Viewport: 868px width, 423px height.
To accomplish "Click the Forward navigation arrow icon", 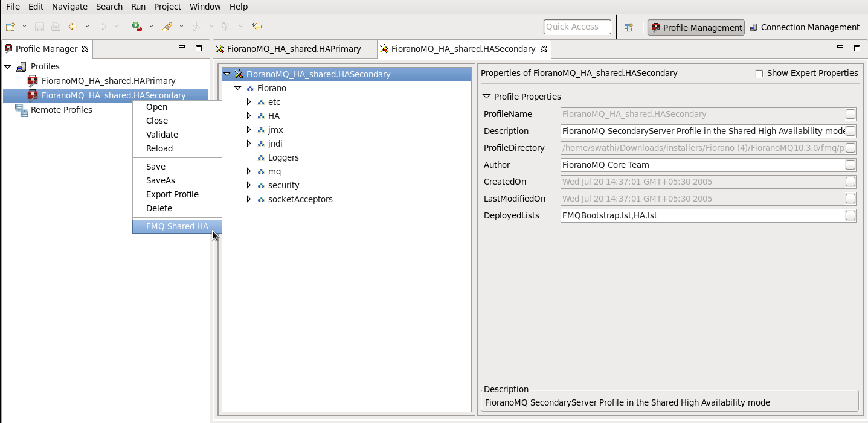I will click(102, 27).
